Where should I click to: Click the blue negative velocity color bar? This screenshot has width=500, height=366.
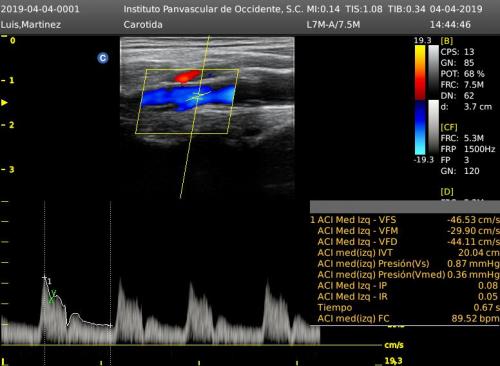tap(420, 128)
